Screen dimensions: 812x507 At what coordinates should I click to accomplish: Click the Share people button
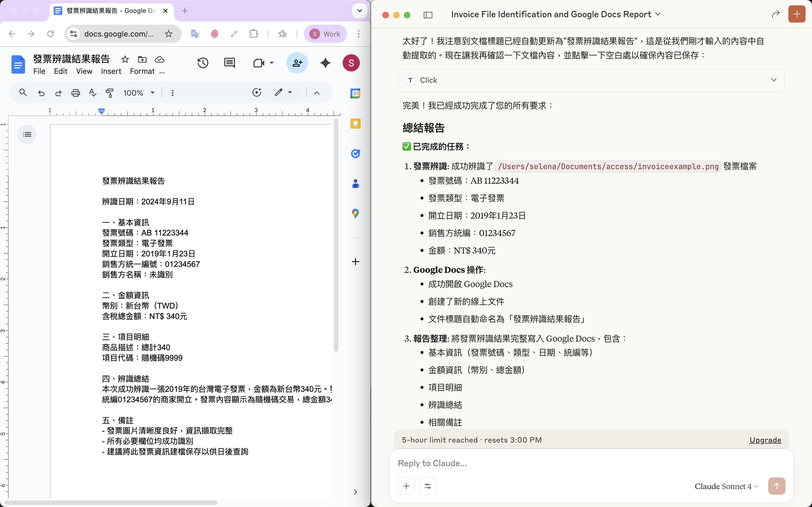coord(297,63)
